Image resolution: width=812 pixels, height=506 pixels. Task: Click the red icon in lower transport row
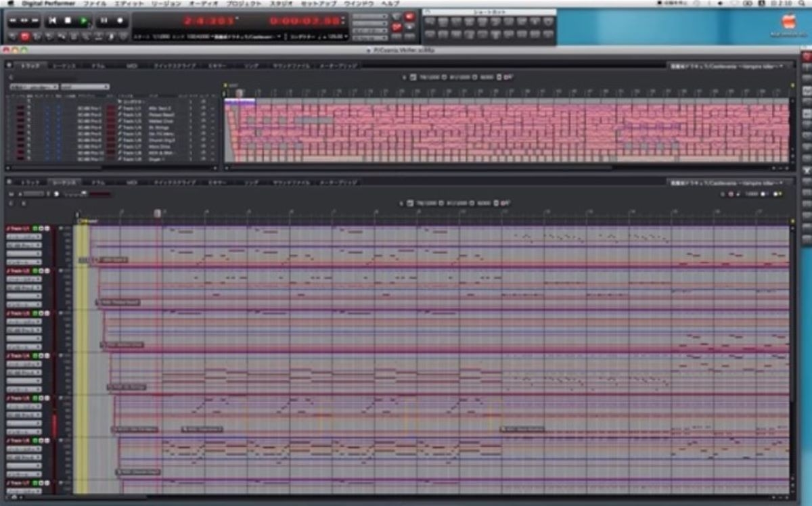coord(25,37)
